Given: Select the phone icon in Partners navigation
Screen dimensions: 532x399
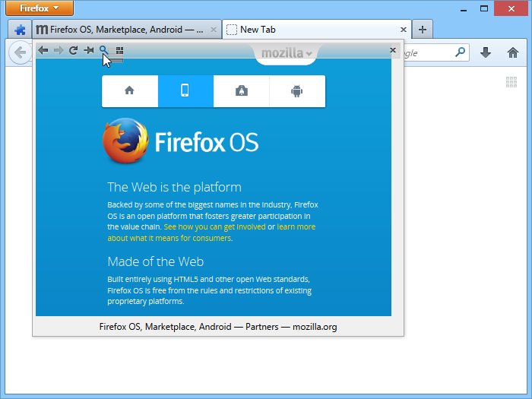Looking at the screenshot, I should [x=185, y=91].
